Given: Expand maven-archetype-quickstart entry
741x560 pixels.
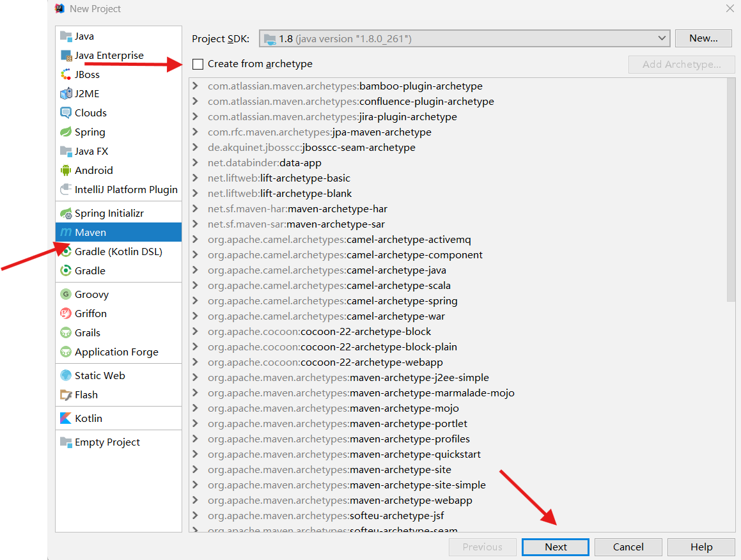Looking at the screenshot, I should point(195,454).
